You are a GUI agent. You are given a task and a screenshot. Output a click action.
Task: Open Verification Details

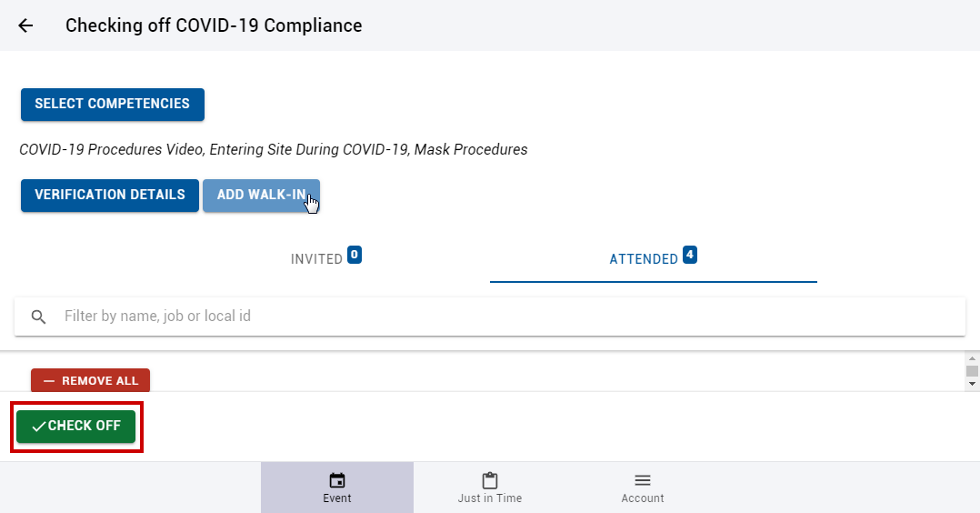[110, 196]
